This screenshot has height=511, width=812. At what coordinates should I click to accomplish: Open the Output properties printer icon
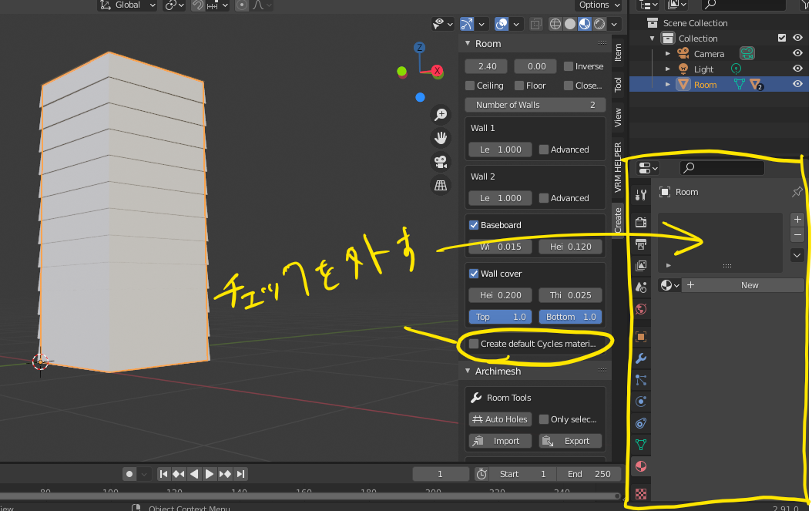[641, 244]
